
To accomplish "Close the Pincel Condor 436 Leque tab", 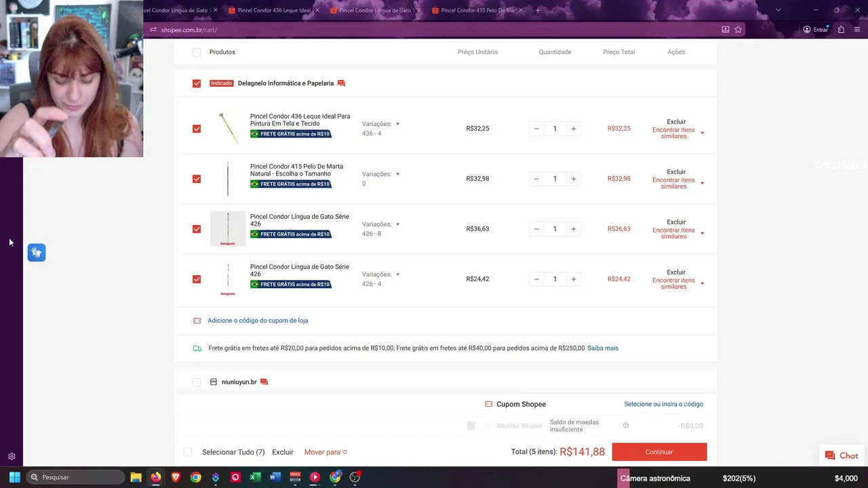I will coord(317,10).
